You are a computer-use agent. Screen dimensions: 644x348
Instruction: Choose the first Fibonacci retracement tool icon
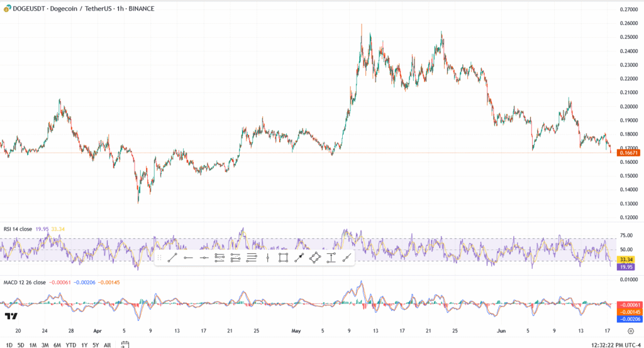click(219, 258)
